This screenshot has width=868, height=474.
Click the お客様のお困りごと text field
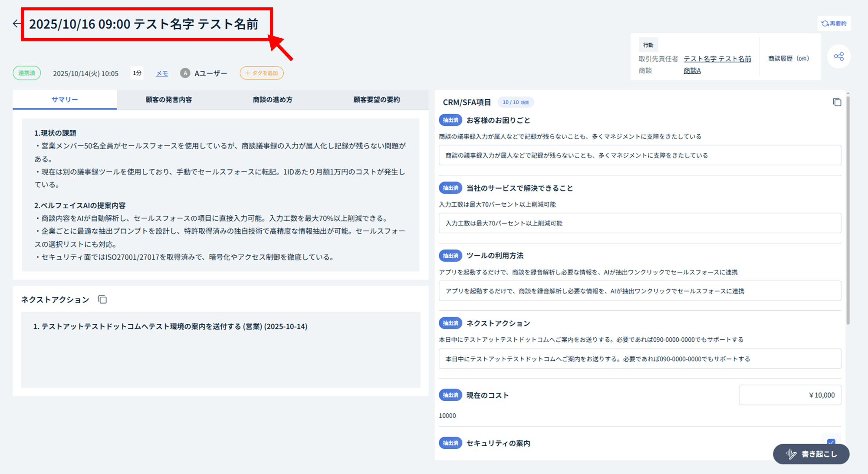point(639,155)
